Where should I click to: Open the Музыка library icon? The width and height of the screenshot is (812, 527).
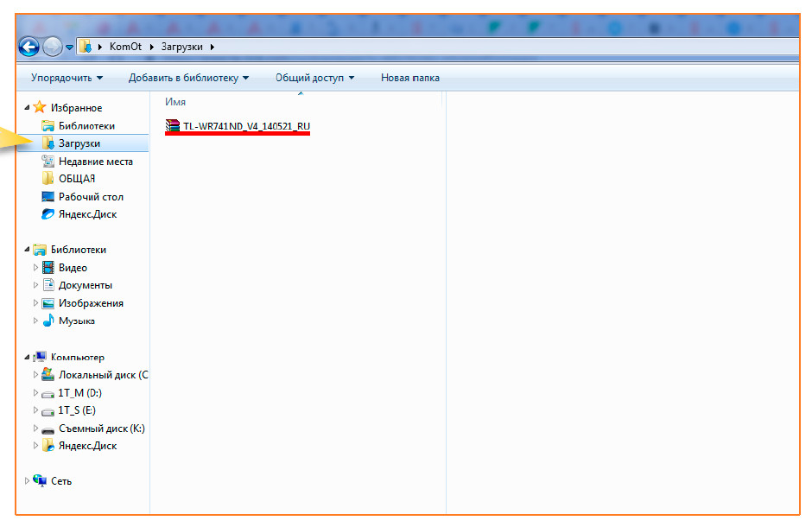pyautogui.click(x=49, y=321)
